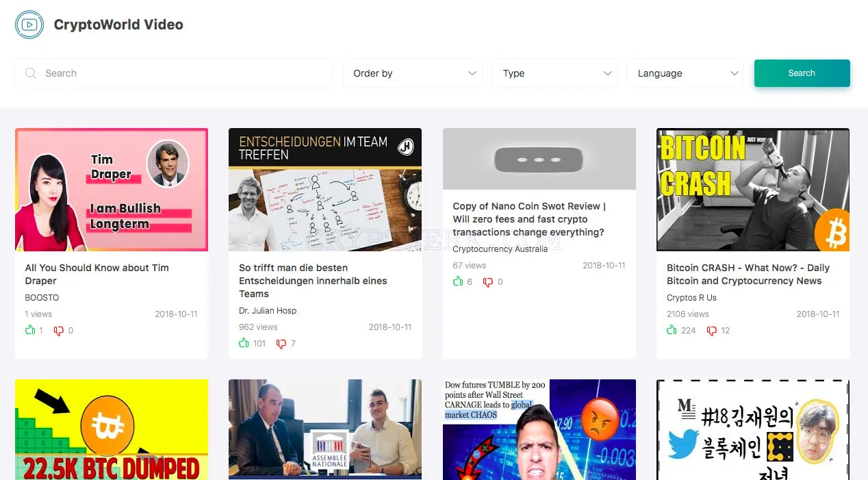Dislike the Bitcoin CRASH video
This screenshot has width=868, height=480.
pos(712,331)
